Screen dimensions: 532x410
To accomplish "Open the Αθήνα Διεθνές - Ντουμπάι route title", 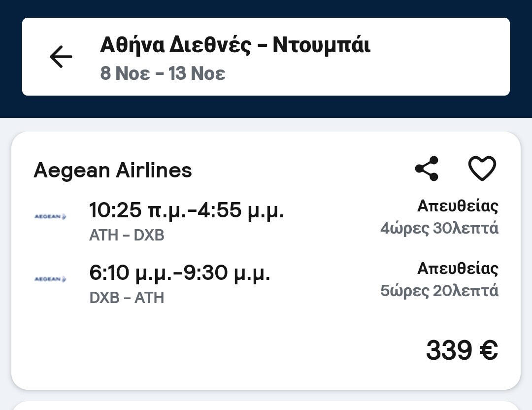I will 235,45.
